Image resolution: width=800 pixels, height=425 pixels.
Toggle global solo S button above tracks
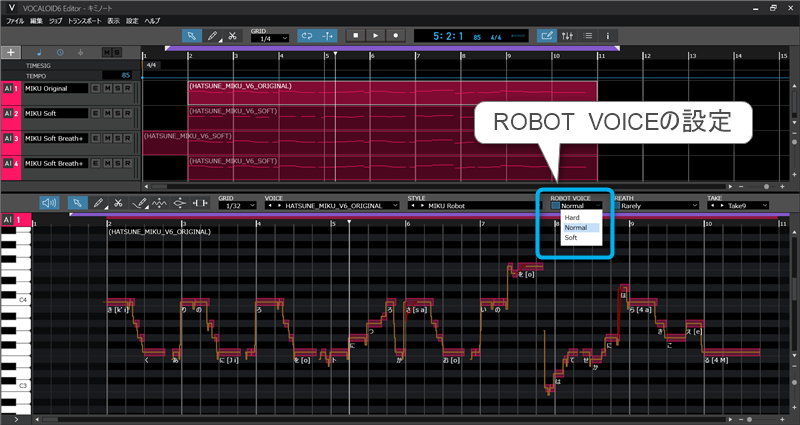(x=117, y=53)
